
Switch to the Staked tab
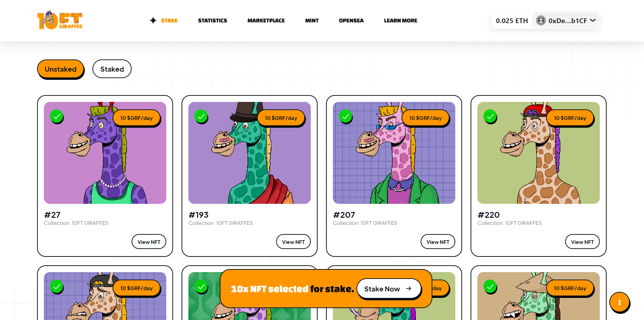(x=112, y=69)
